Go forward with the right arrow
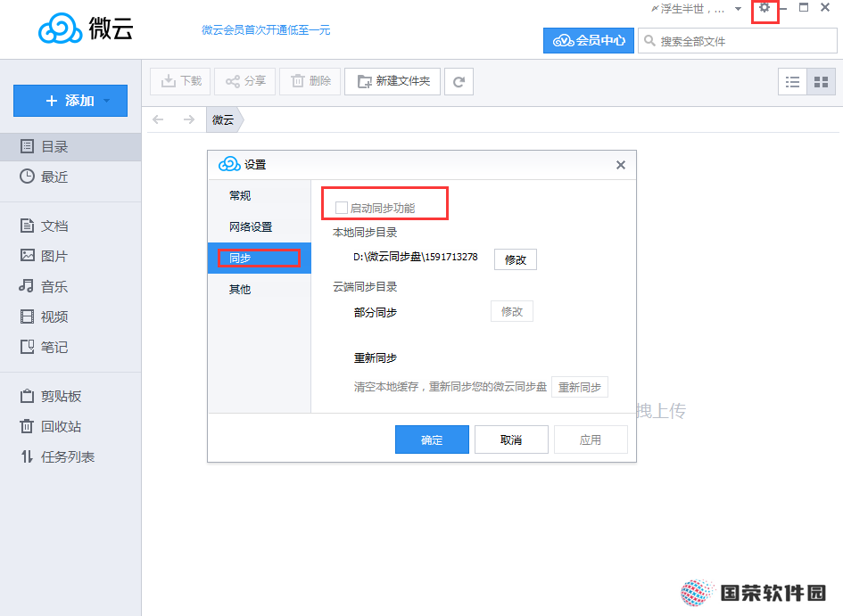Image resolution: width=843 pixels, height=616 pixels. coord(189,119)
